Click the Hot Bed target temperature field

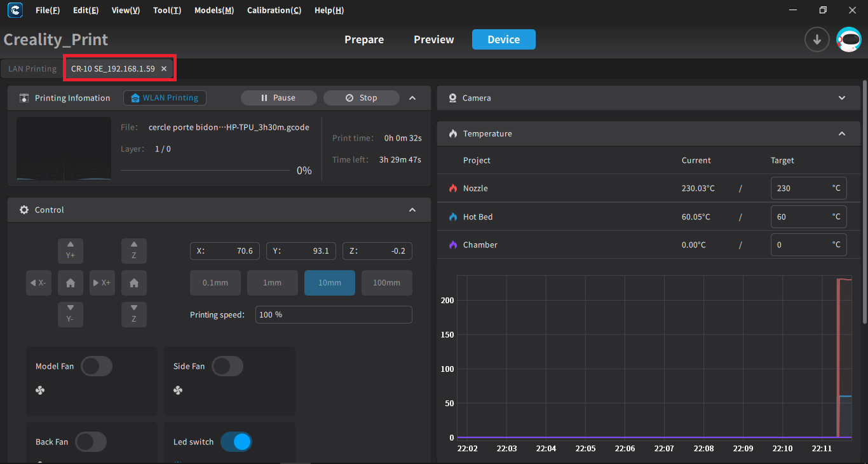coord(808,217)
